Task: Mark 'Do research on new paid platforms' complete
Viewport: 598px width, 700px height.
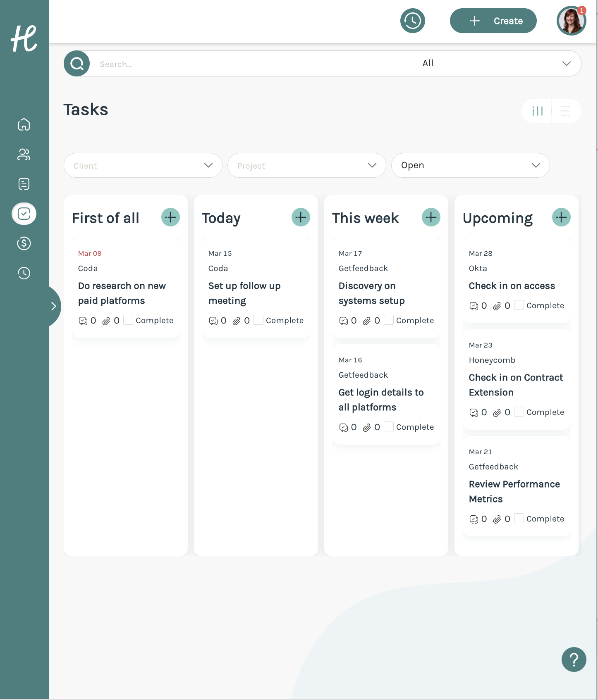Action: tap(128, 320)
